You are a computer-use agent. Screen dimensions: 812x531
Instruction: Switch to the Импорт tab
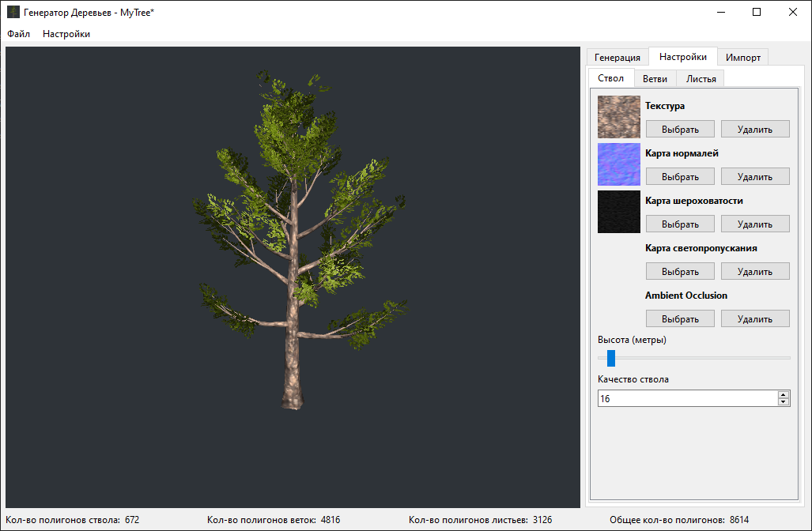pyautogui.click(x=743, y=57)
